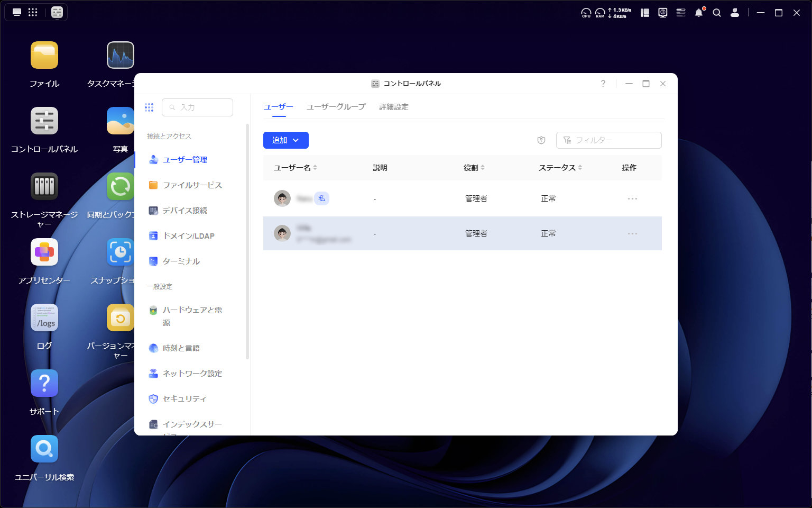Open セキュリティ in the sidebar
This screenshot has width=812, height=508.
pos(184,399)
